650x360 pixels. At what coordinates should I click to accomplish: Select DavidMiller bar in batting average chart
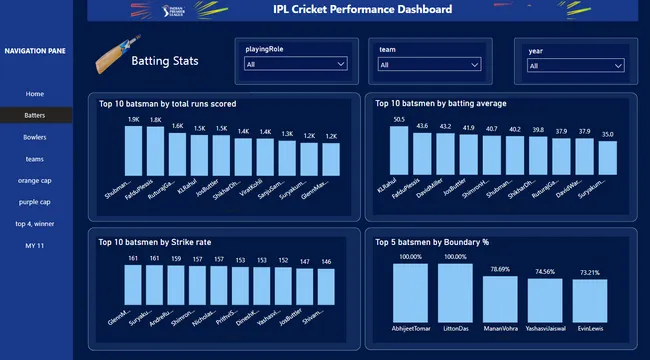pyautogui.click(x=445, y=154)
